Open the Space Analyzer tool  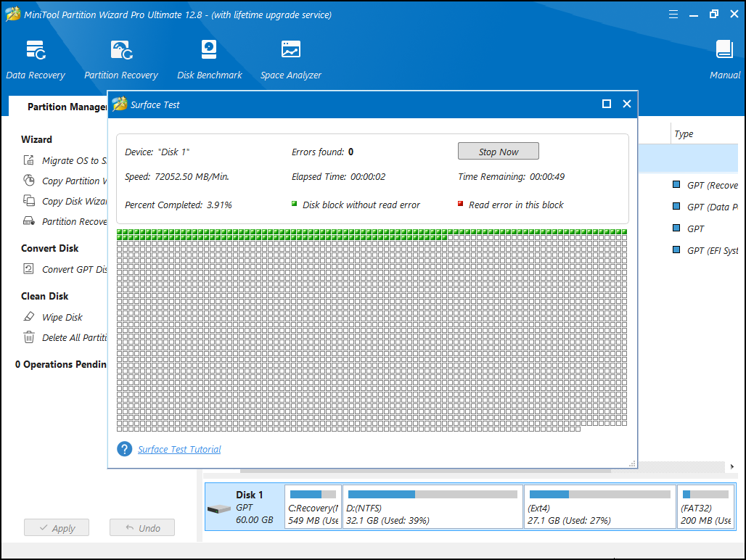pyautogui.click(x=291, y=60)
